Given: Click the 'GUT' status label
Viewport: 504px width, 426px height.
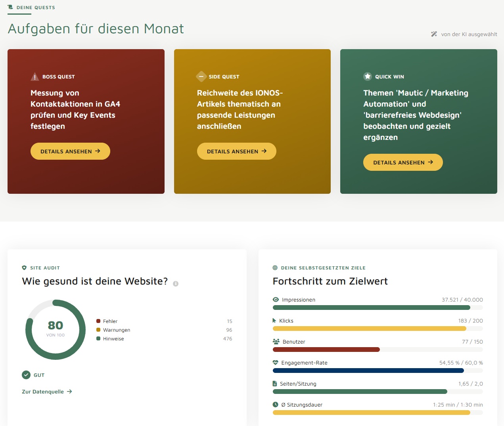Looking at the screenshot, I should [x=39, y=375].
